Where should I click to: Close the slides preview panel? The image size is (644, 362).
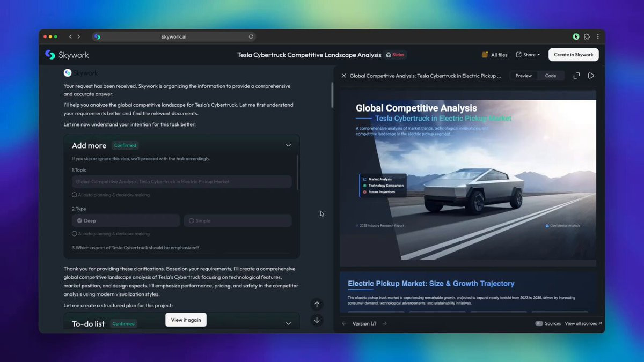coord(344,76)
